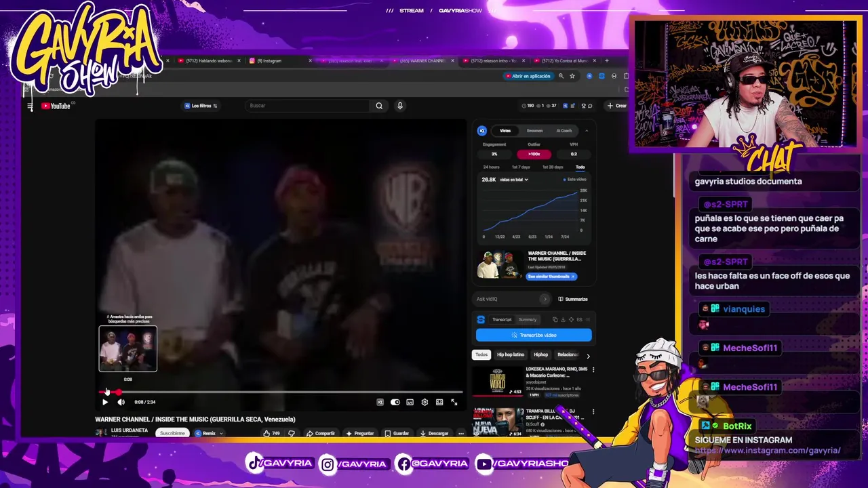Switch to theater mode
The image size is (868, 488).
pos(439,402)
